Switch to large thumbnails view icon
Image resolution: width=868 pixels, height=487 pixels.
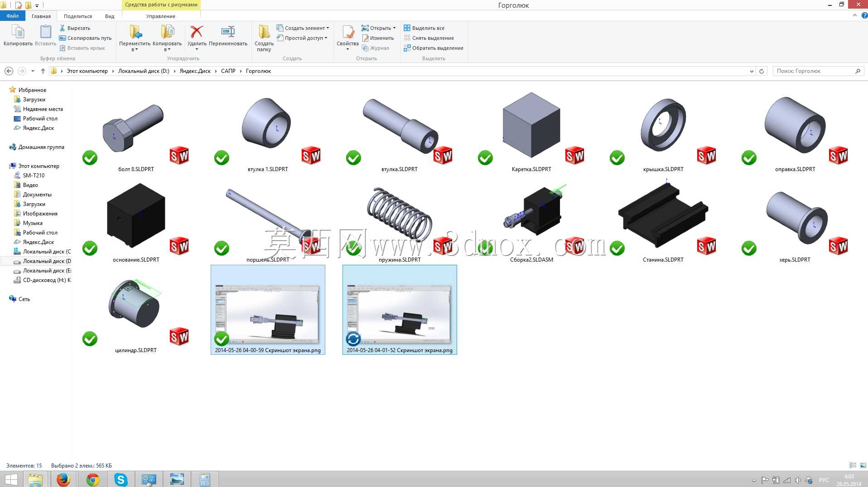point(863,465)
